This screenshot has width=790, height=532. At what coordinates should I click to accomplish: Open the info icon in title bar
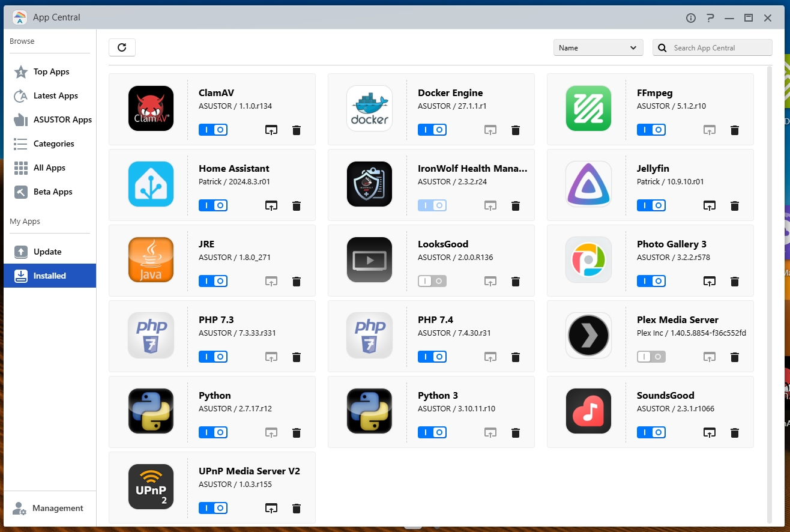(x=691, y=18)
